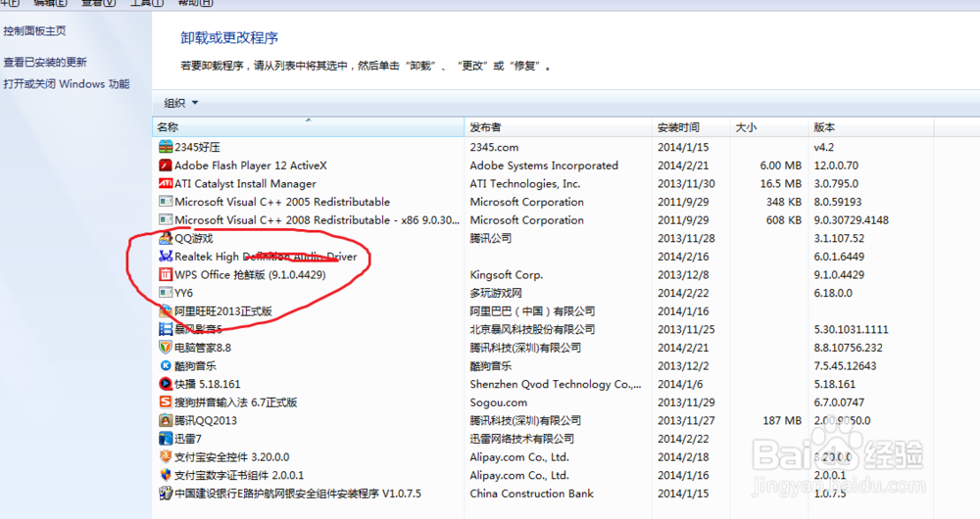Click publisher Shenzhen Qvod Technology Co.

pyautogui.click(x=555, y=384)
